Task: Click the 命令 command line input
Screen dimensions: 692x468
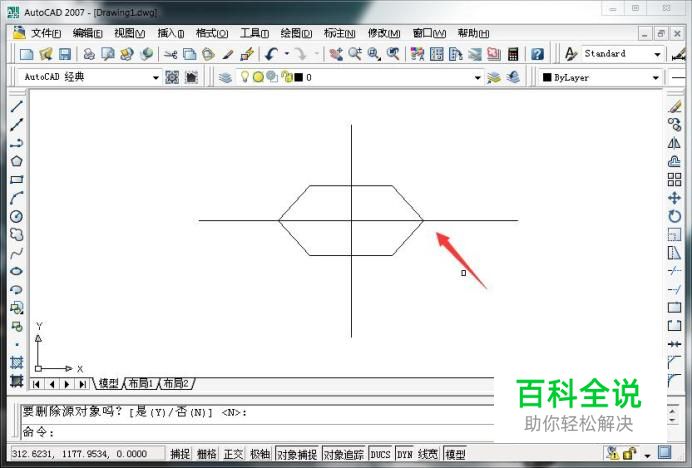Action: coord(257,432)
